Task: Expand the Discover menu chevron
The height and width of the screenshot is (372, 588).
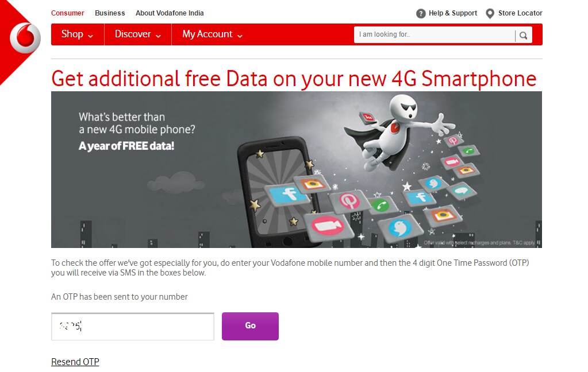Action: pyautogui.click(x=158, y=36)
